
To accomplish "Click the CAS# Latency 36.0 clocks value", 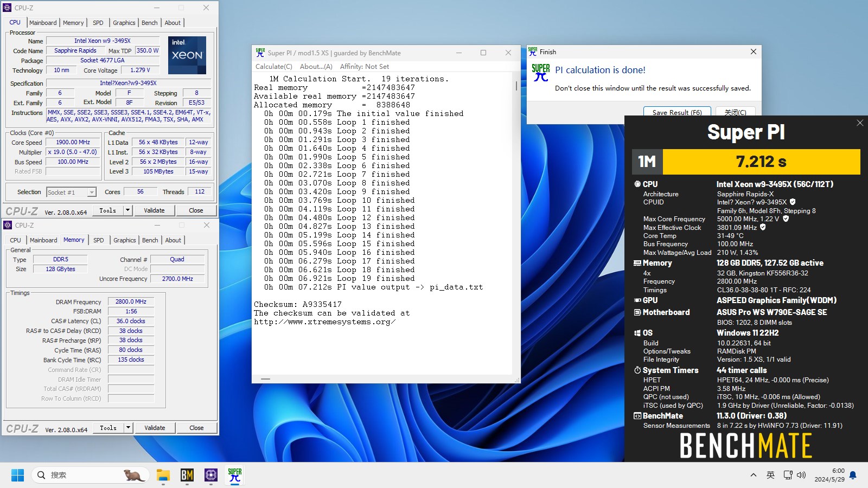I will (x=131, y=321).
